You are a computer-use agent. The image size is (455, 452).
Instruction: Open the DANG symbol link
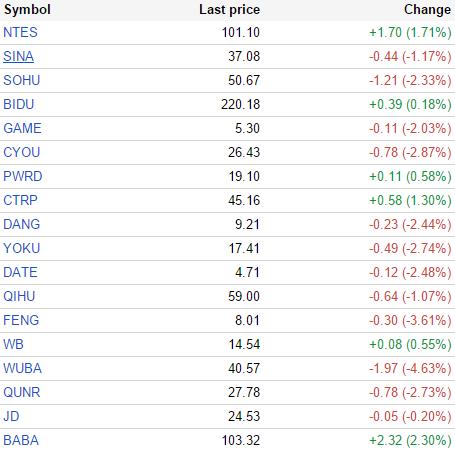tap(22, 224)
